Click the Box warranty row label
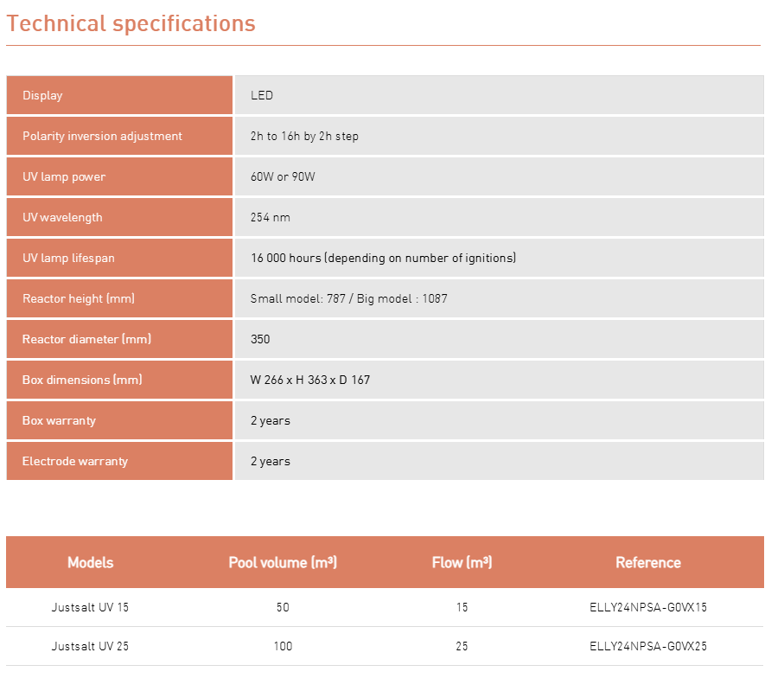 coord(59,420)
